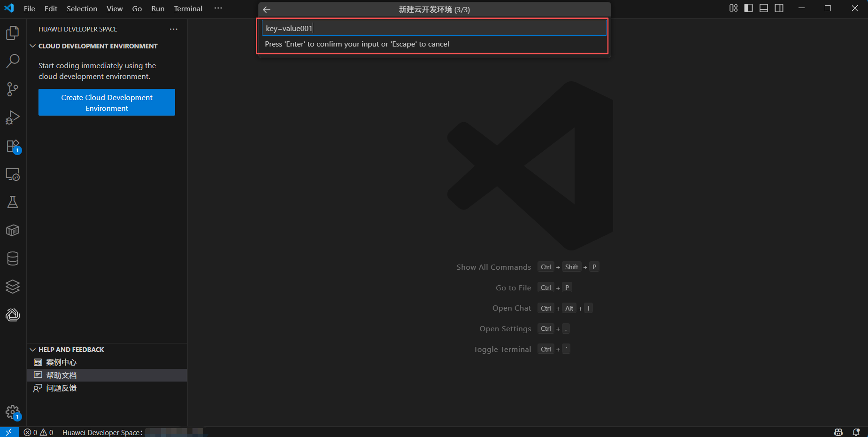868x437 pixels.
Task: Open the Explorer view in activity bar
Action: click(13, 33)
